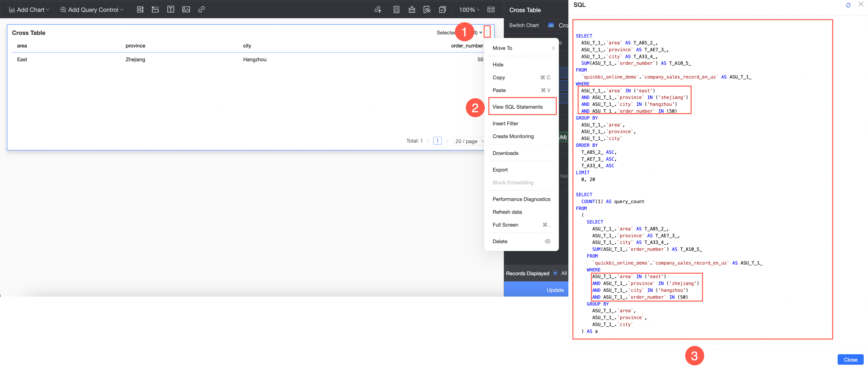
Task: Insert an image widget from toolbar
Action: point(186,9)
